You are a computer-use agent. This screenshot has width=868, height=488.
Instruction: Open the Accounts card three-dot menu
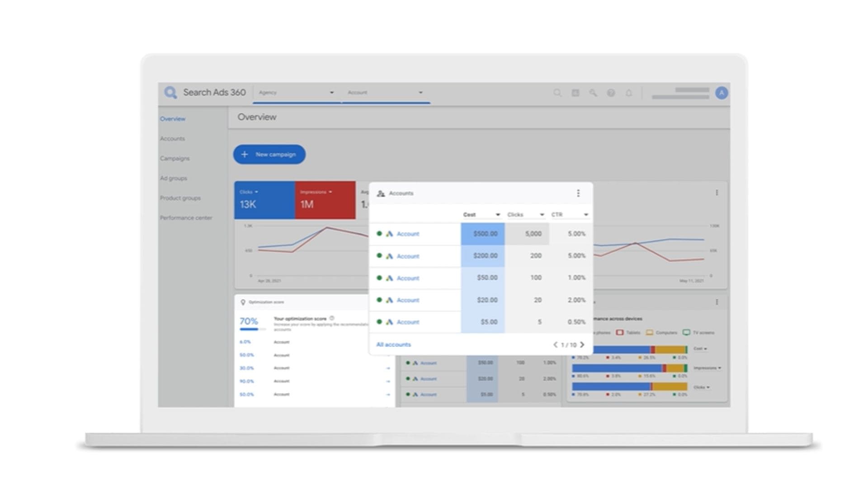click(578, 193)
